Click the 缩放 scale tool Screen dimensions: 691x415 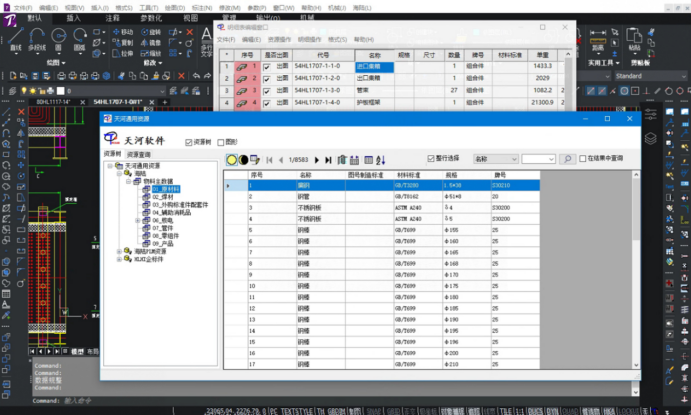point(151,53)
